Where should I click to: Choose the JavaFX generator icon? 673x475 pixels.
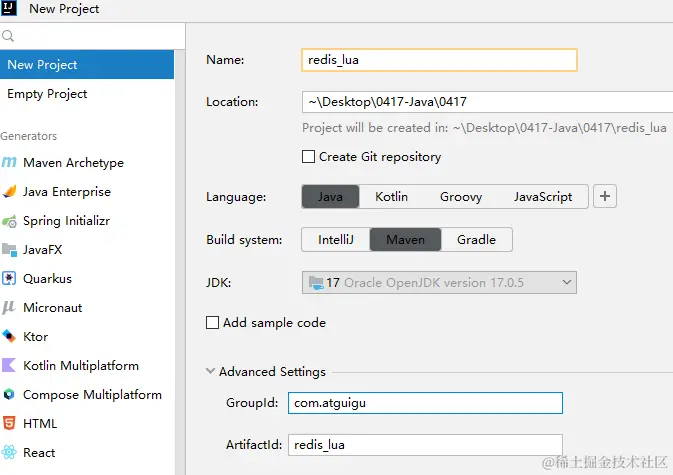[9, 250]
